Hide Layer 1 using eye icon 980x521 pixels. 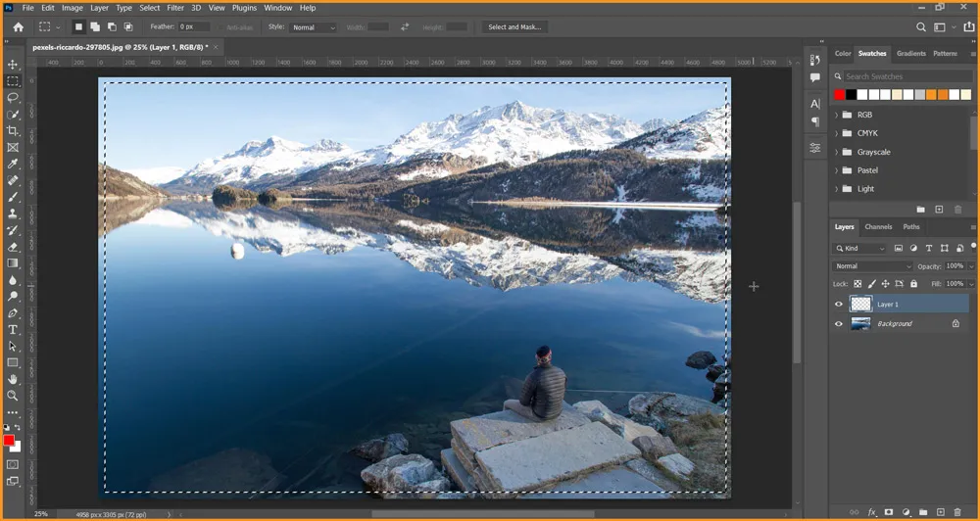pos(839,305)
